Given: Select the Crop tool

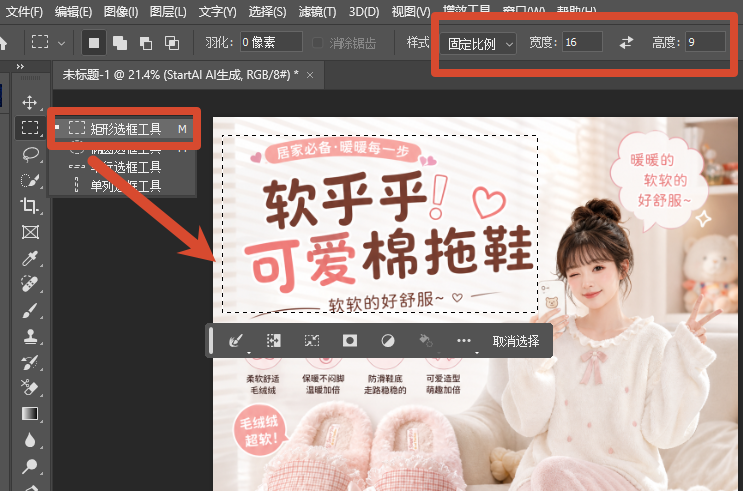Looking at the screenshot, I should click(x=29, y=206).
